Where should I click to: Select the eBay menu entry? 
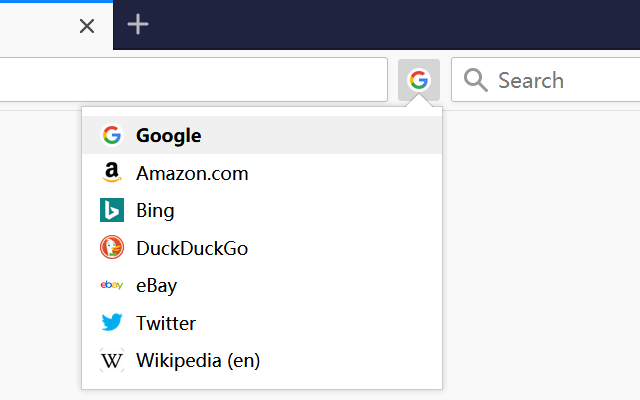tap(156, 286)
